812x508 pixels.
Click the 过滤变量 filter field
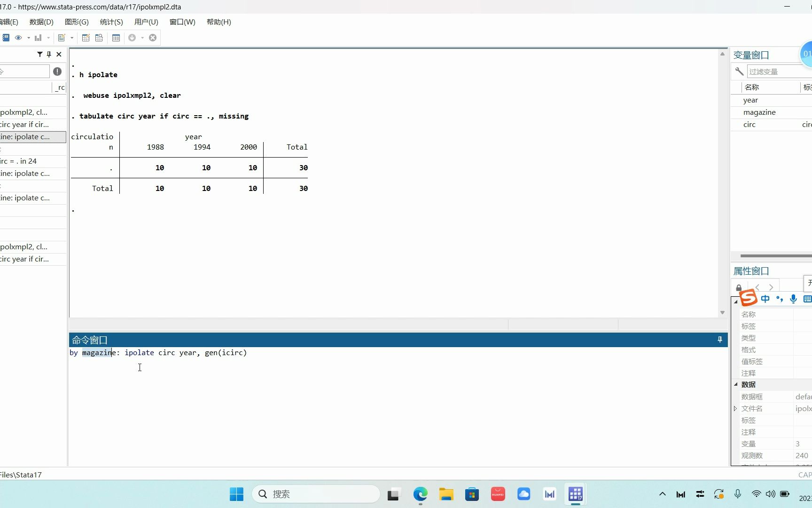[x=780, y=71]
